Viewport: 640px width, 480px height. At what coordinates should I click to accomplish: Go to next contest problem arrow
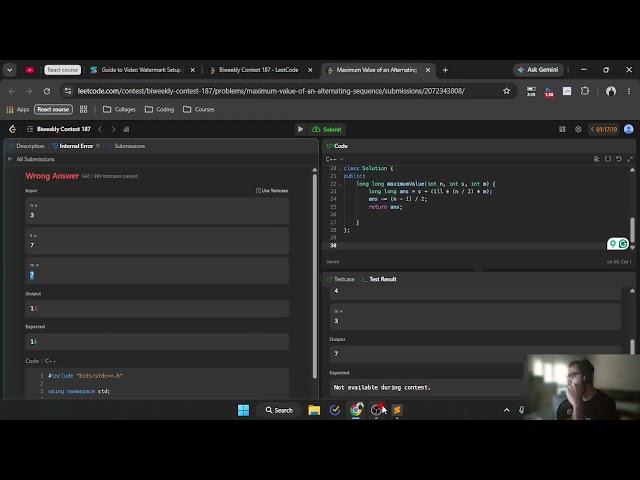click(113, 129)
